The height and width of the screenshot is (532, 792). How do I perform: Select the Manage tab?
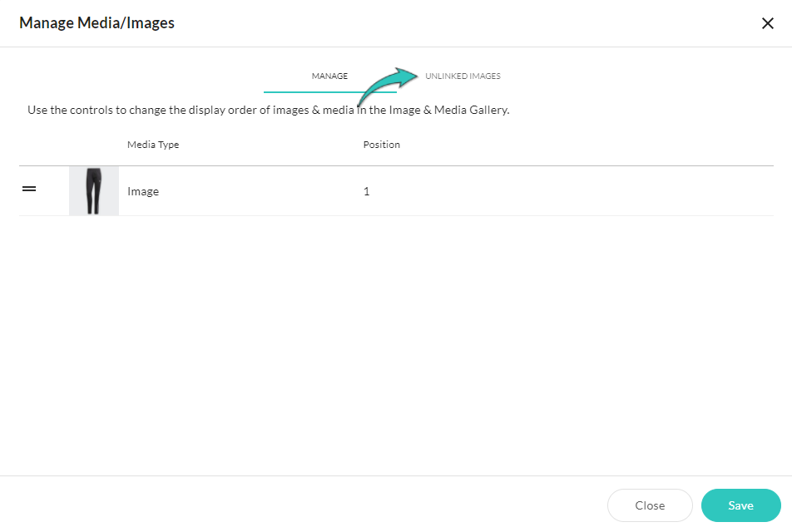[x=329, y=76]
